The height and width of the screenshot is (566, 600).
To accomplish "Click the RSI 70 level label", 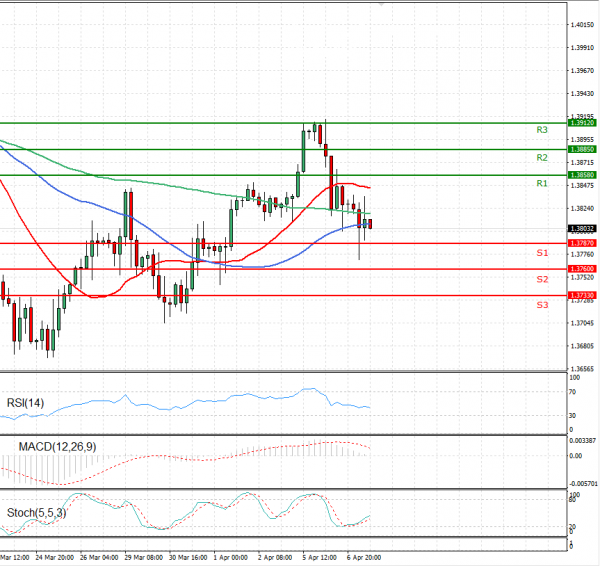I will coord(572,392).
